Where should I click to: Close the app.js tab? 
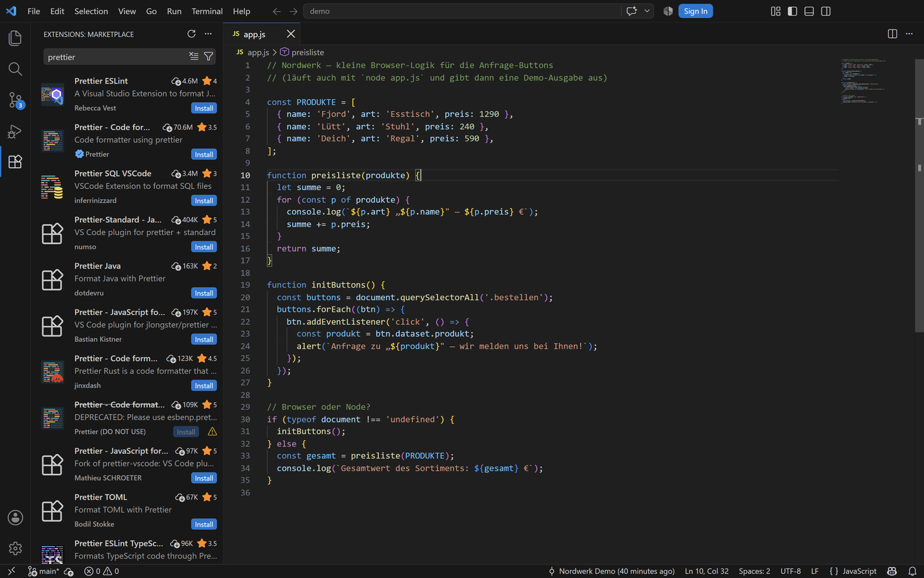coord(291,34)
